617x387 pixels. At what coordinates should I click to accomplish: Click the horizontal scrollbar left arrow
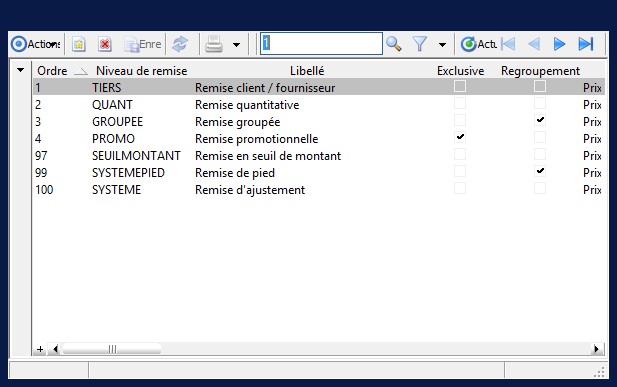click(55, 349)
